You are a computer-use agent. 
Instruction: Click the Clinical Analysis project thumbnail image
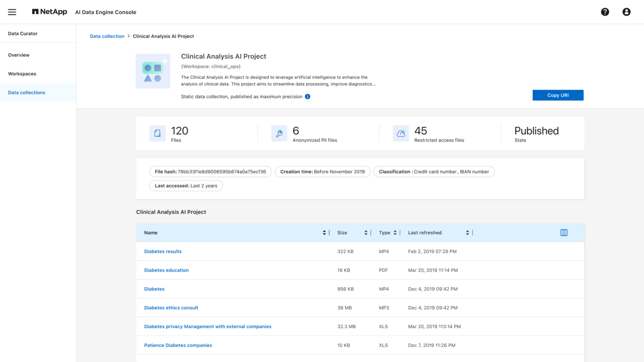[153, 71]
